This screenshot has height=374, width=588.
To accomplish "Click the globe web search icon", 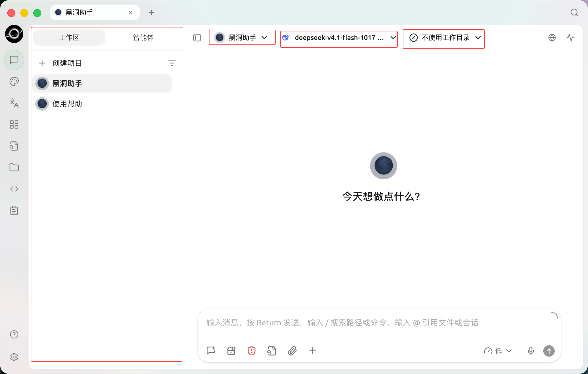I will [x=552, y=38].
